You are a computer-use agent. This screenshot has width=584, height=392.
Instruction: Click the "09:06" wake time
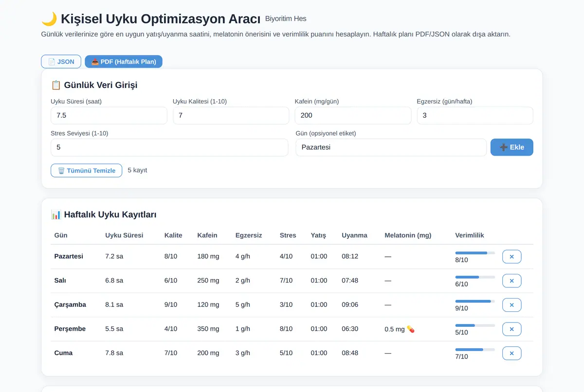350,305
